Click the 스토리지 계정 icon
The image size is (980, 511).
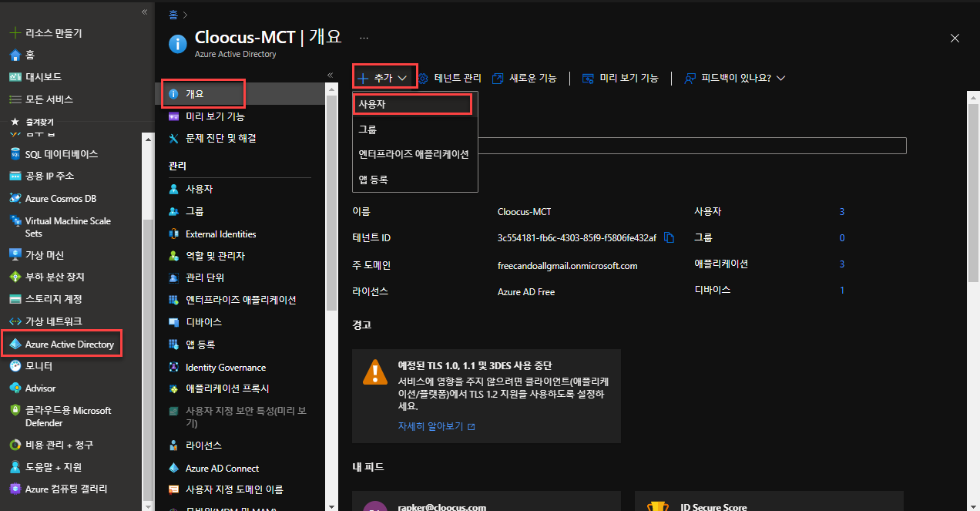click(x=15, y=299)
